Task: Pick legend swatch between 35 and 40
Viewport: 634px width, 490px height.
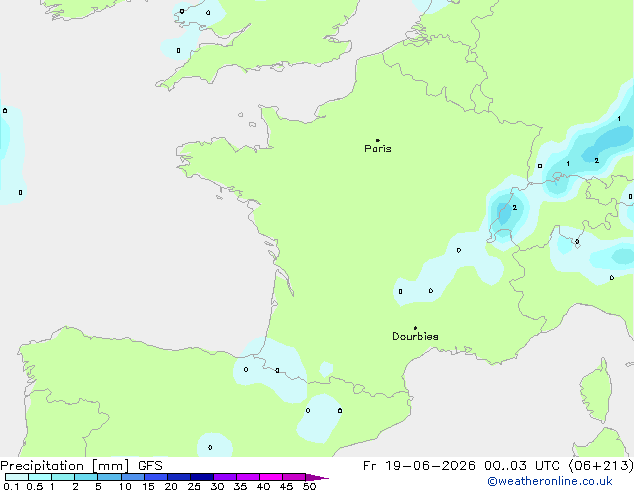Action: tap(248, 477)
